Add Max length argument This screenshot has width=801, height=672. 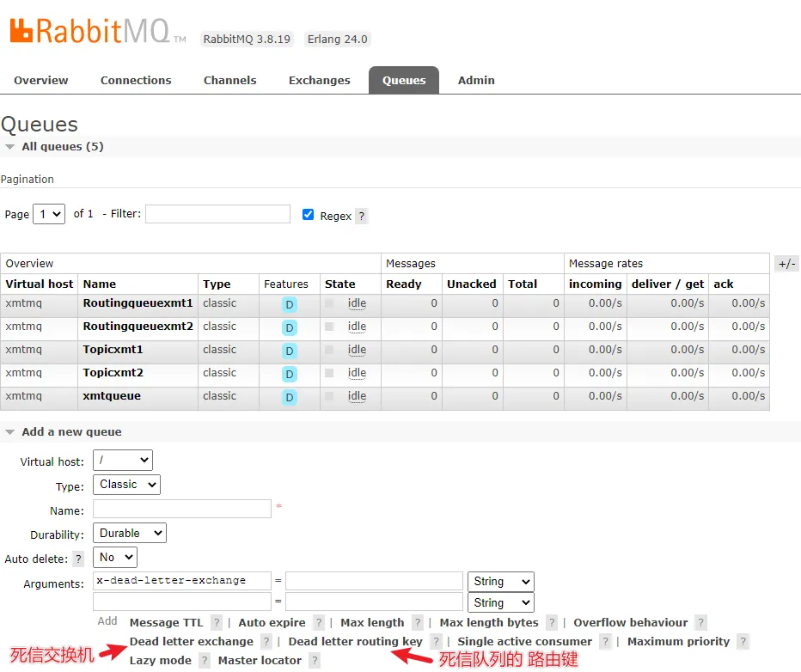tap(372, 622)
